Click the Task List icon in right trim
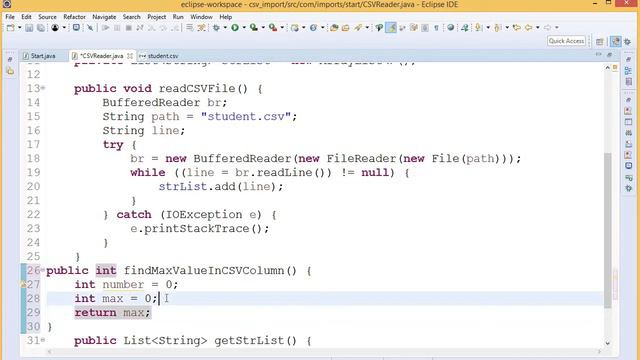The image size is (640, 360). click(629, 82)
